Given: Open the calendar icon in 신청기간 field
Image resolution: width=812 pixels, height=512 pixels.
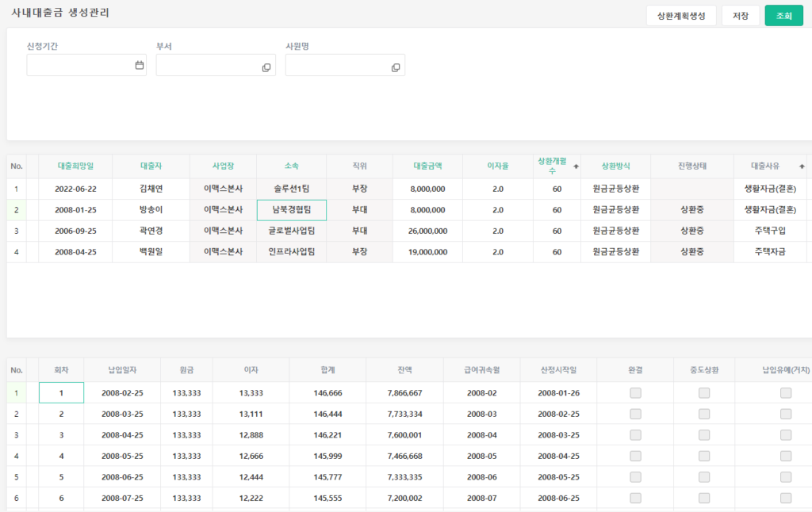Looking at the screenshot, I should (140, 66).
